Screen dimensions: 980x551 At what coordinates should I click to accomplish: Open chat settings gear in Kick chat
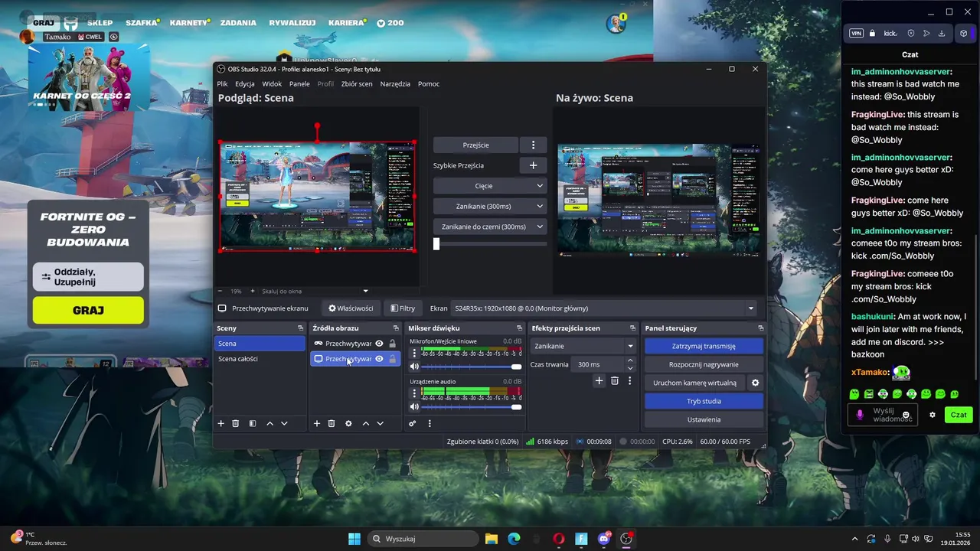pos(932,415)
